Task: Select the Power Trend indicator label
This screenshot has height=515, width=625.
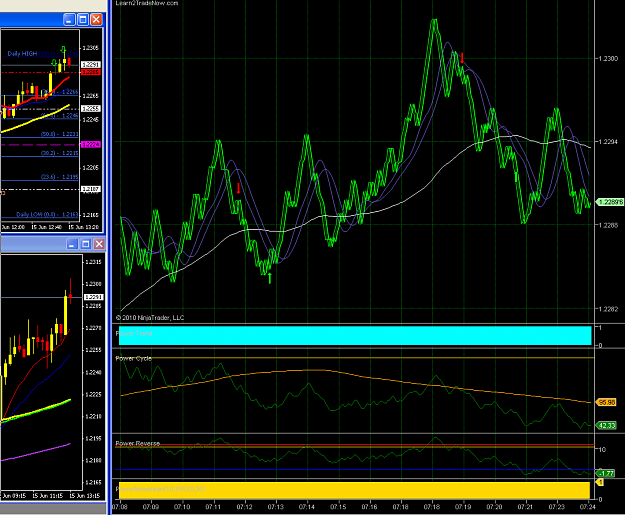Action: [134, 333]
